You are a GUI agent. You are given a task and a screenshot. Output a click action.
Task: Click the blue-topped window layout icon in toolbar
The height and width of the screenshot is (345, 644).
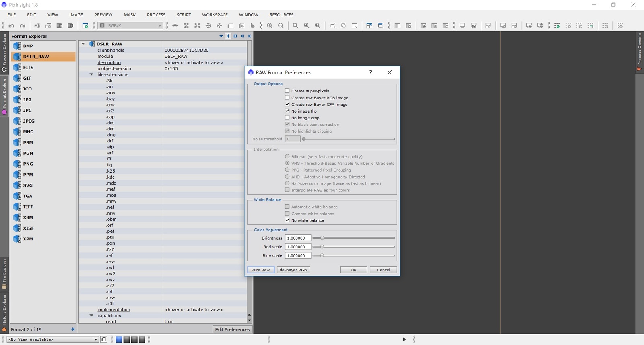(369, 26)
